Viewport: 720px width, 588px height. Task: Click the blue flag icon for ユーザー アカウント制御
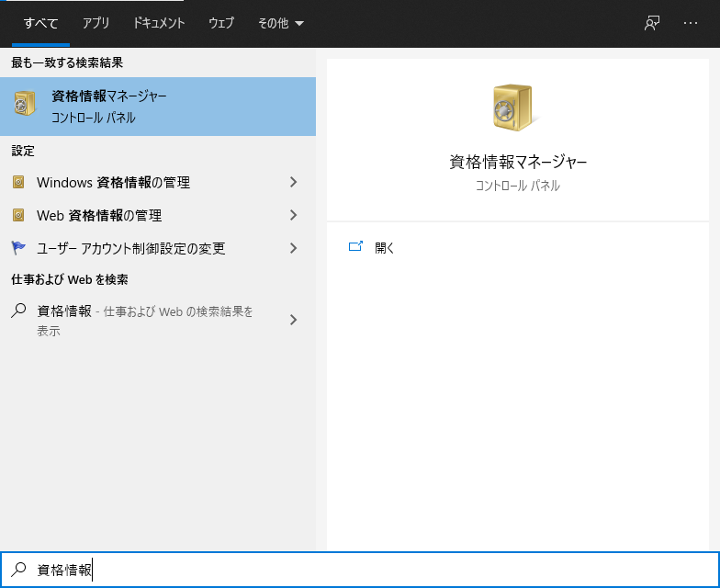click(18, 248)
